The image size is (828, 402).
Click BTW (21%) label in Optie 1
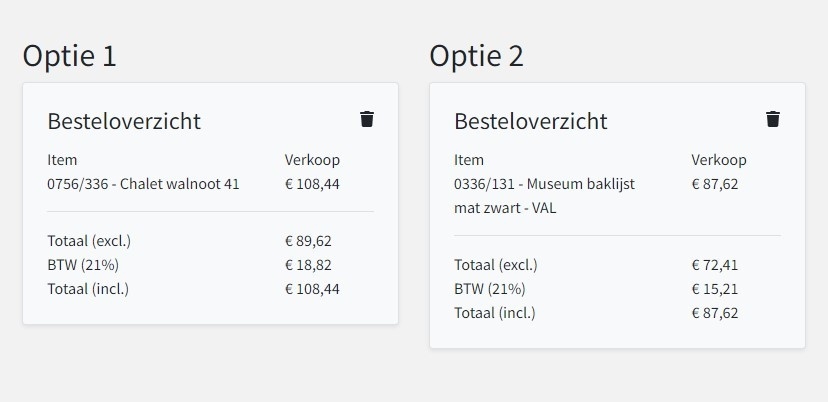(x=83, y=265)
